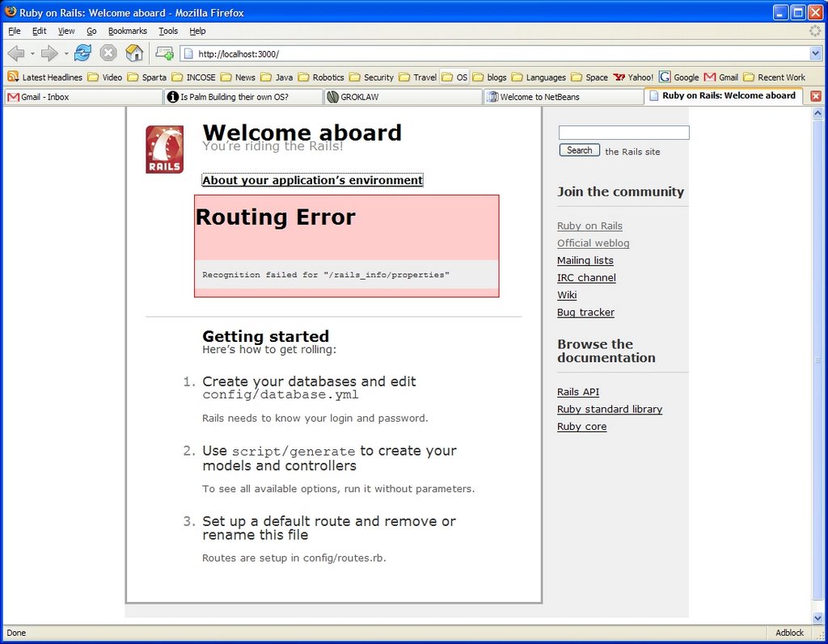Click About your application's environment link
The image size is (828, 644).
click(x=313, y=180)
